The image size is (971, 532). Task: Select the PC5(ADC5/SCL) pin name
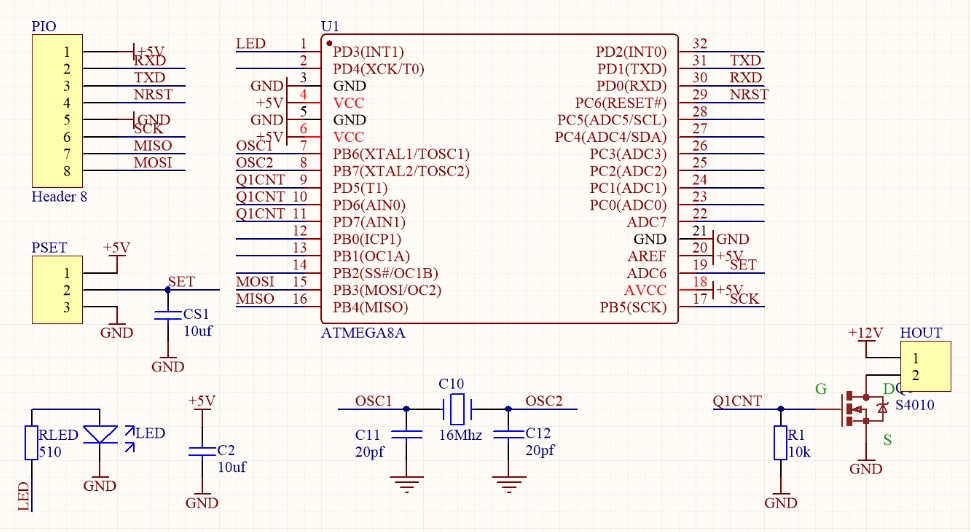coord(612,120)
